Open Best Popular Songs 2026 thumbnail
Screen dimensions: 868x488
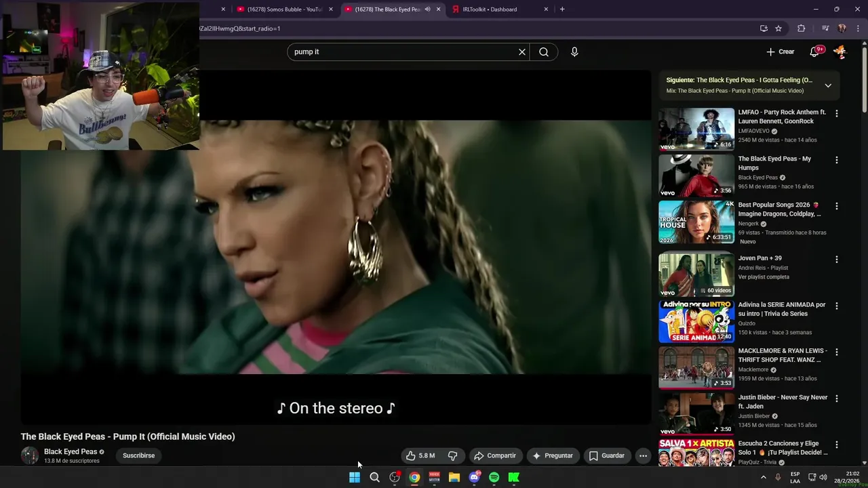click(696, 222)
